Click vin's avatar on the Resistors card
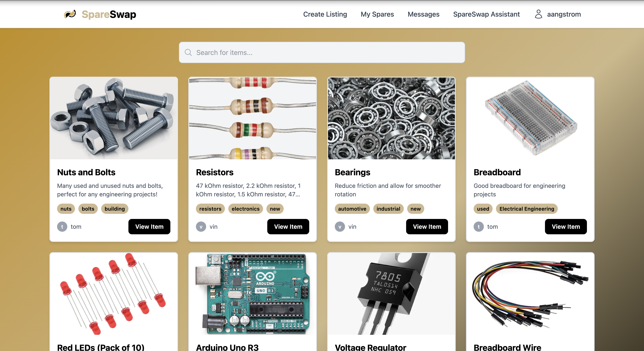 (x=201, y=226)
